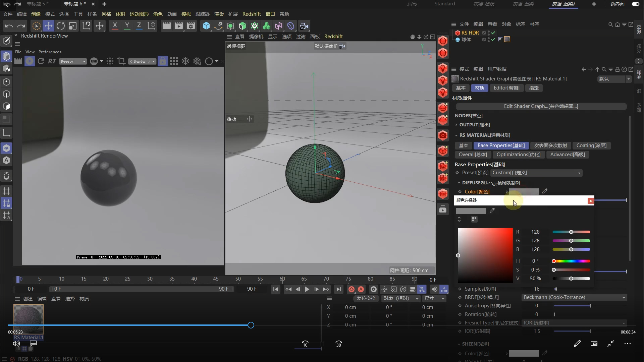Viewport: 644px width, 362px height.
Task: Toggle enable checkmark of 球体 object
Action: 493,40
